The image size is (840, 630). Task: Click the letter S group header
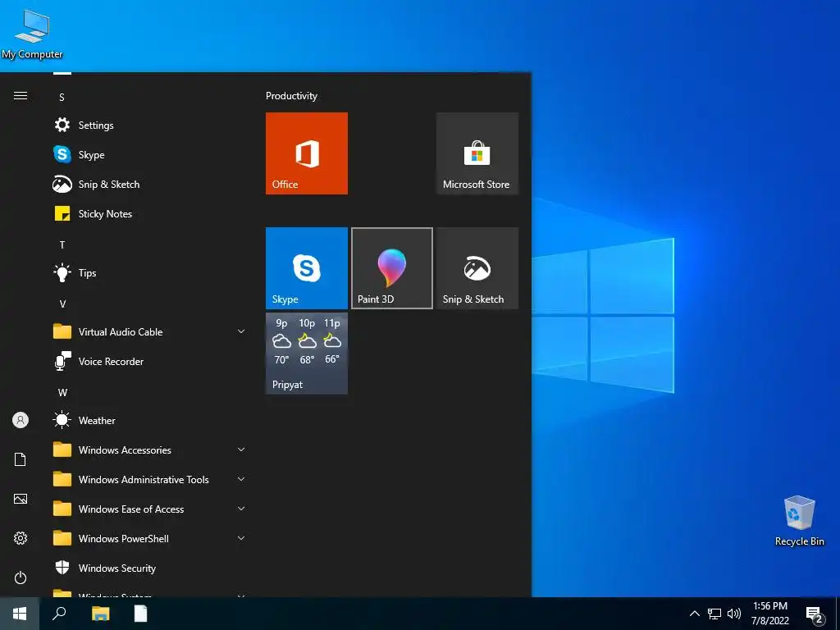pos(62,97)
